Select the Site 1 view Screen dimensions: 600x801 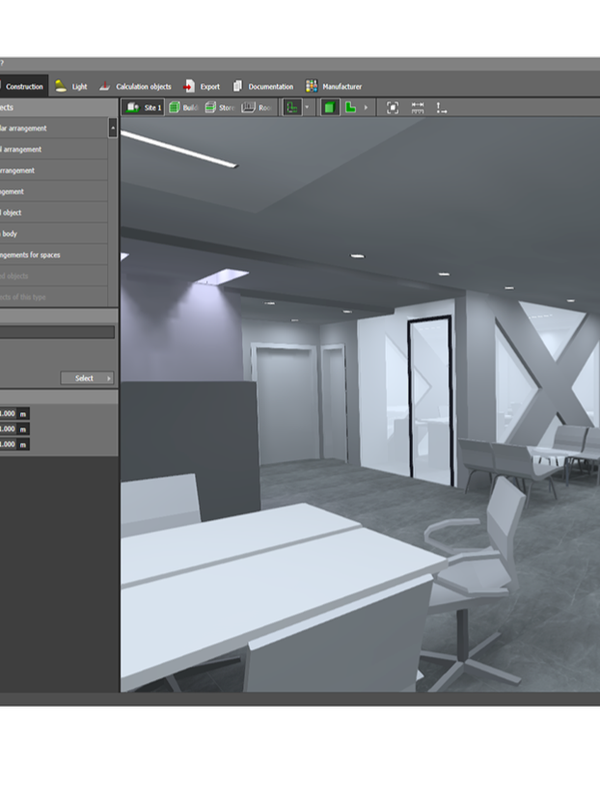pos(143,107)
